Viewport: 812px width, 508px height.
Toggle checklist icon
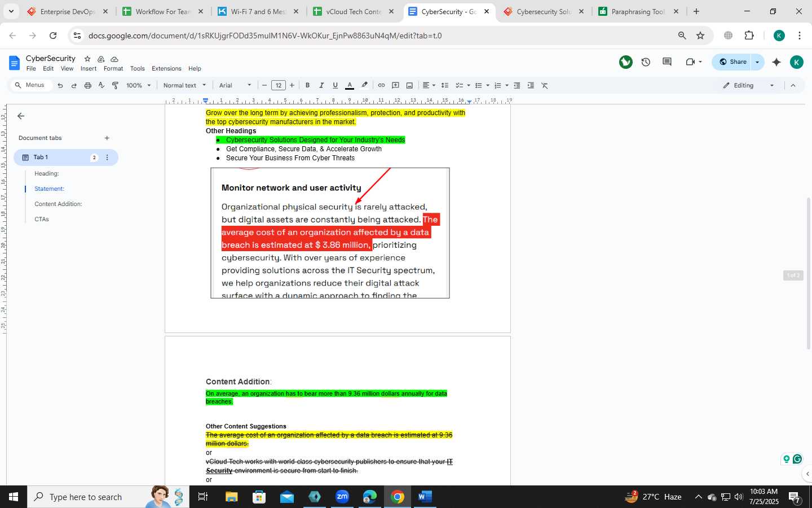click(460, 85)
